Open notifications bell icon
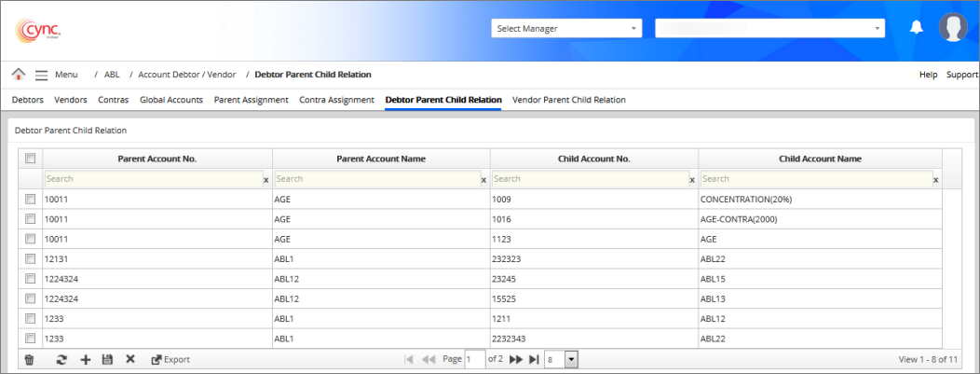Image resolution: width=980 pixels, height=374 pixels. pyautogui.click(x=916, y=28)
